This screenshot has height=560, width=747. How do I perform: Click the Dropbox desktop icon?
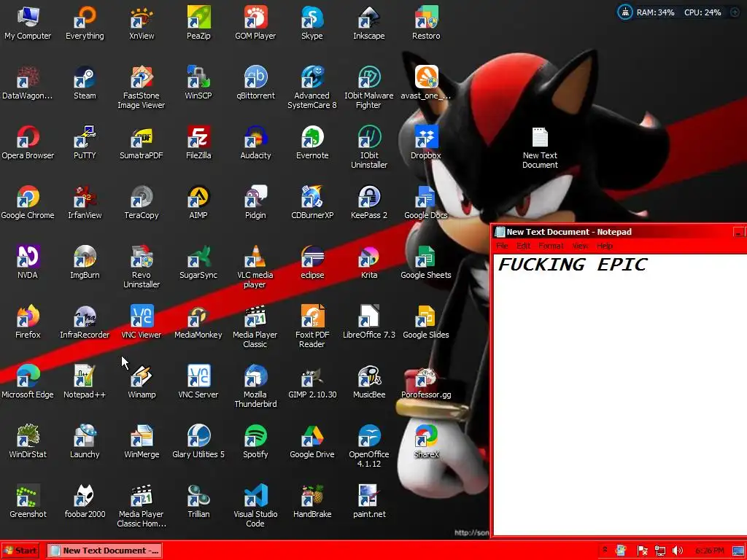(x=425, y=143)
